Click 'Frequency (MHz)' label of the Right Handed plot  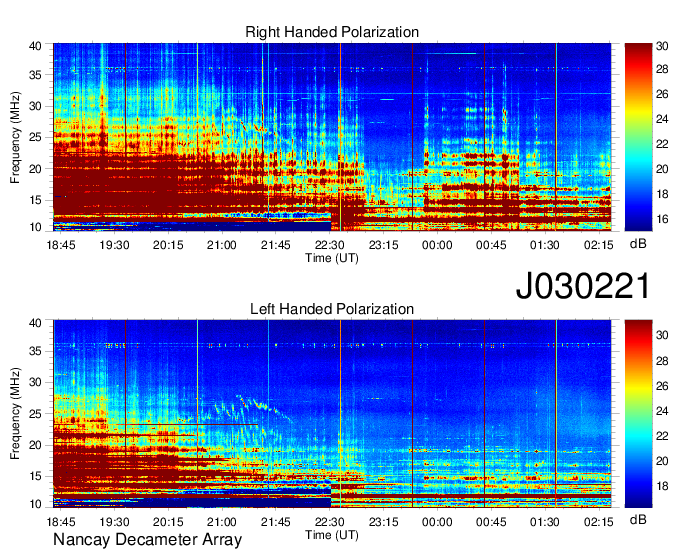(x=15, y=137)
